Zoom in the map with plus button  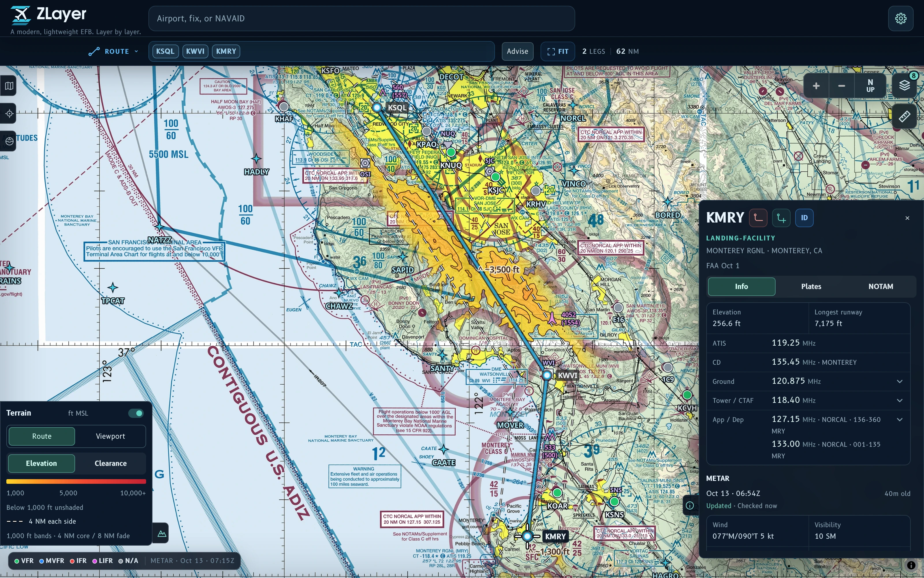tap(816, 86)
